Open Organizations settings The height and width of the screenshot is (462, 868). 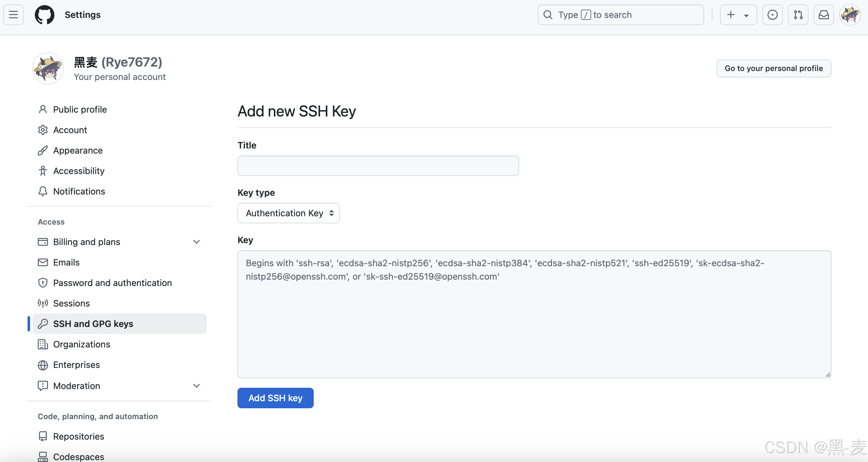120,344
